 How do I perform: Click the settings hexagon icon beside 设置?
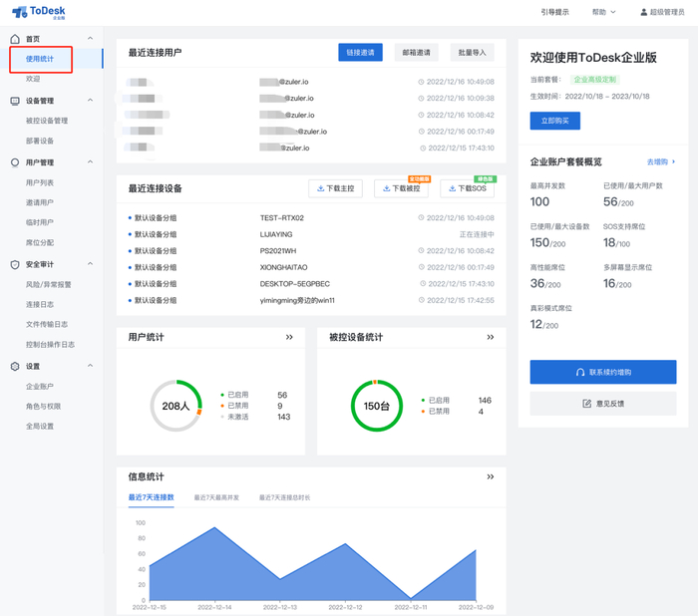coord(15,366)
